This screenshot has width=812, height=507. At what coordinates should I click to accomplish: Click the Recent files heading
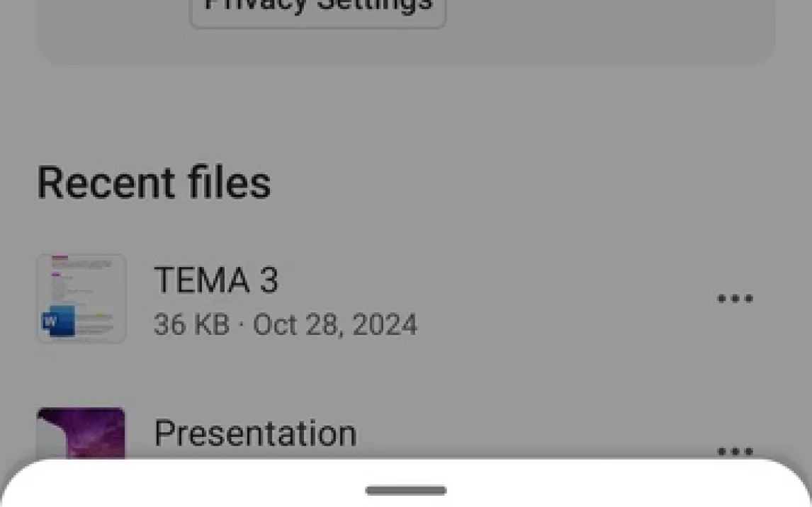point(154,182)
